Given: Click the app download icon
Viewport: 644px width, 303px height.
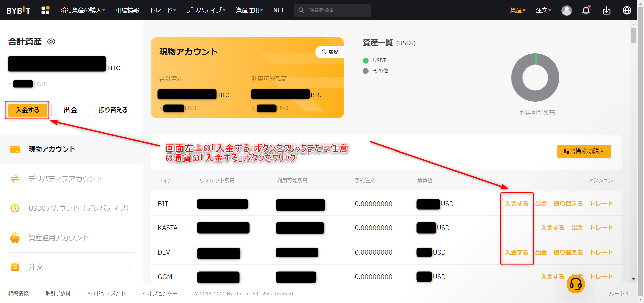Looking at the screenshot, I should (x=606, y=10).
